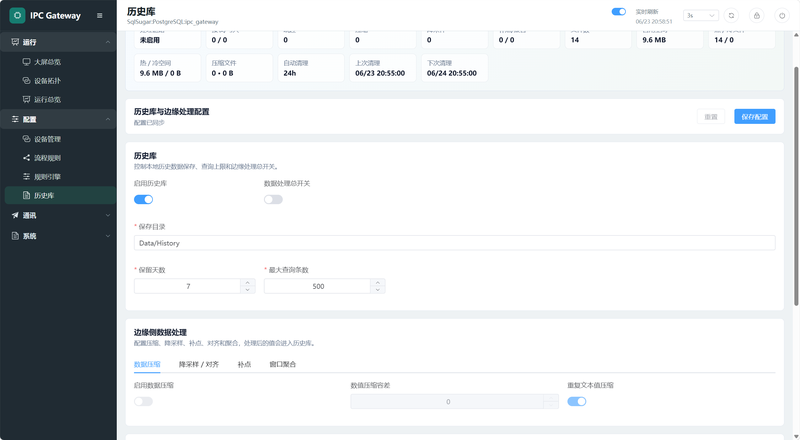Open the 3s refresh interval dropdown
Viewport: 800px width, 440px height.
pyautogui.click(x=701, y=16)
